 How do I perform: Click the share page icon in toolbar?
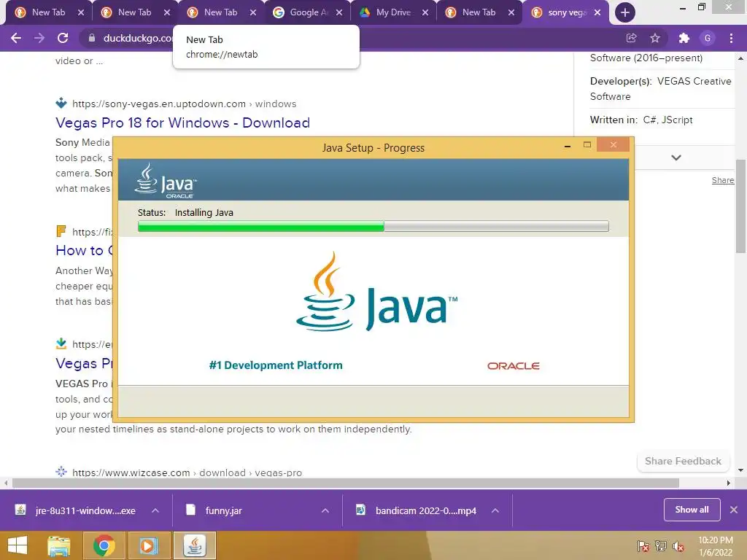click(x=631, y=38)
